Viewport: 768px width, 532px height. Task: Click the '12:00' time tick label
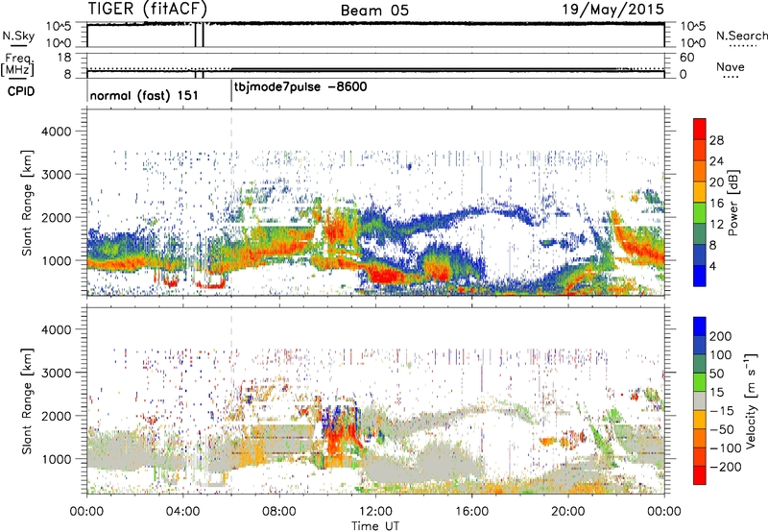point(375,512)
